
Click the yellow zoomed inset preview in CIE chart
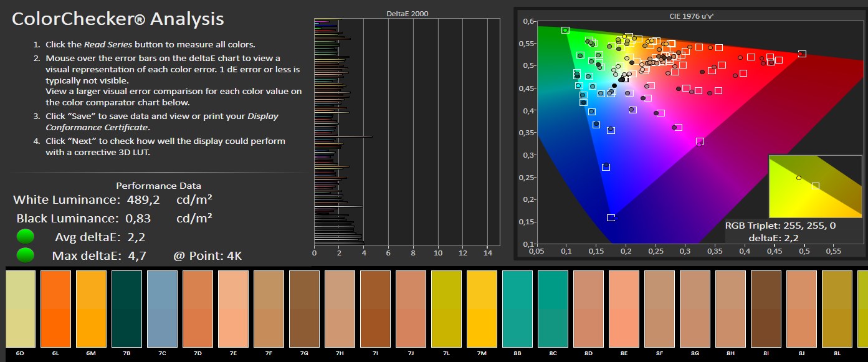tap(815, 186)
